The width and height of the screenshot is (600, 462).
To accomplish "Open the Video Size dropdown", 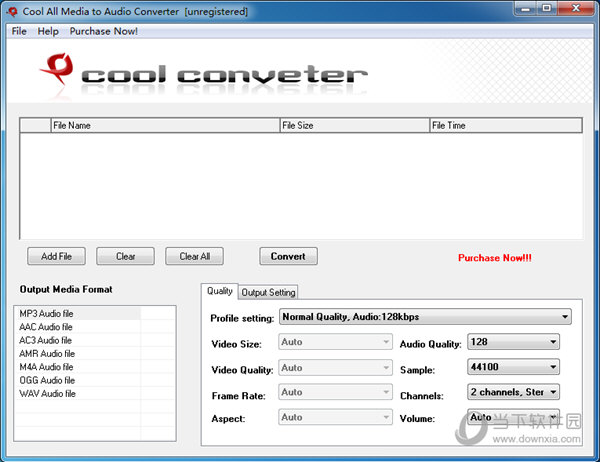I will pyautogui.click(x=335, y=342).
